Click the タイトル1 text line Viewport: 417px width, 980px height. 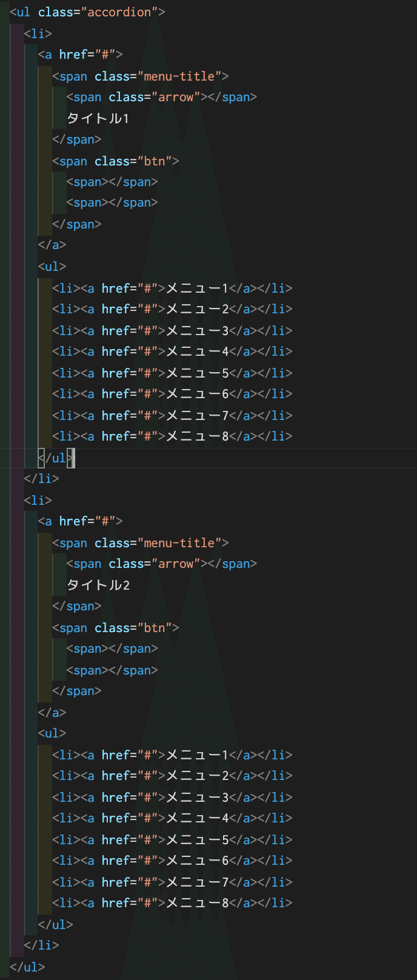(98, 118)
